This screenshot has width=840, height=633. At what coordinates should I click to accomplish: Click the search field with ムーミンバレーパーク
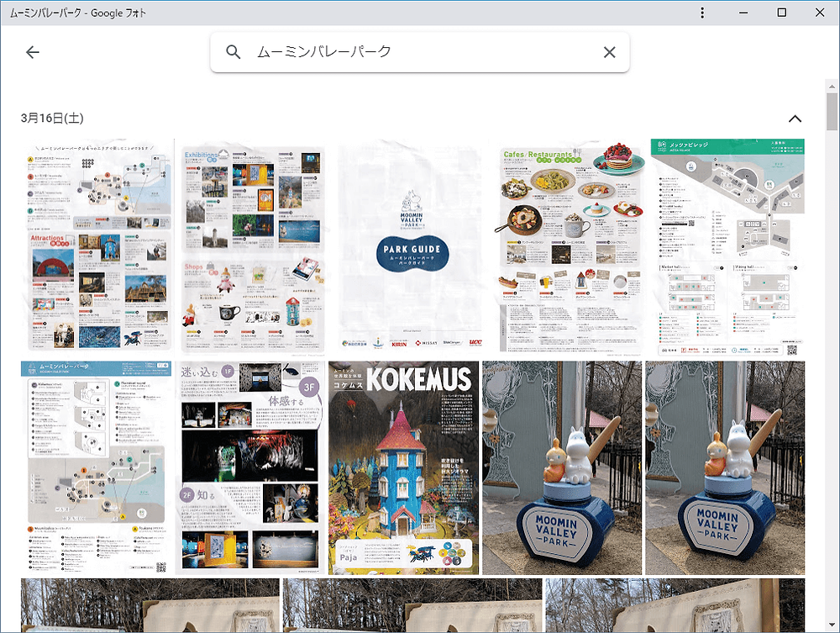[x=419, y=52]
